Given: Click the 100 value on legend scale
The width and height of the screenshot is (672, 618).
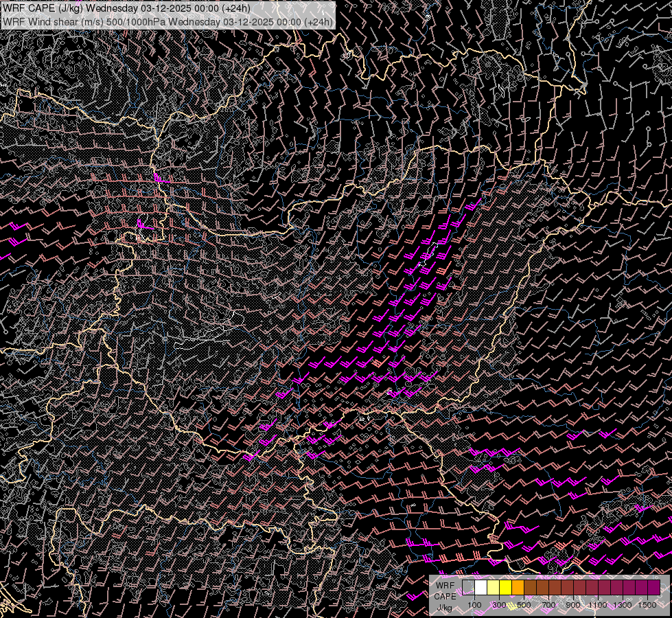Looking at the screenshot, I should (x=474, y=605).
